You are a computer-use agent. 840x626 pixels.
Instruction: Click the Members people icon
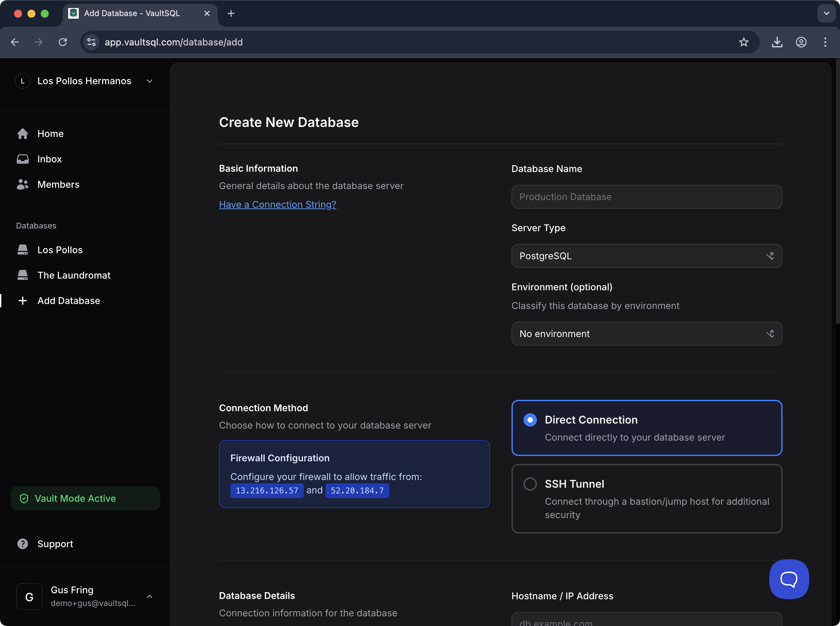tap(23, 184)
